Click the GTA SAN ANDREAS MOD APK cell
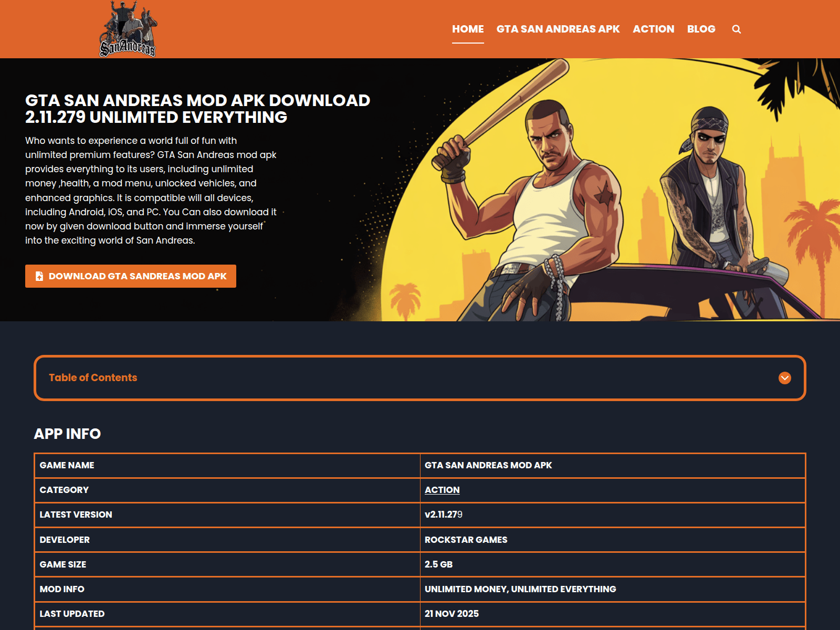 (x=613, y=466)
